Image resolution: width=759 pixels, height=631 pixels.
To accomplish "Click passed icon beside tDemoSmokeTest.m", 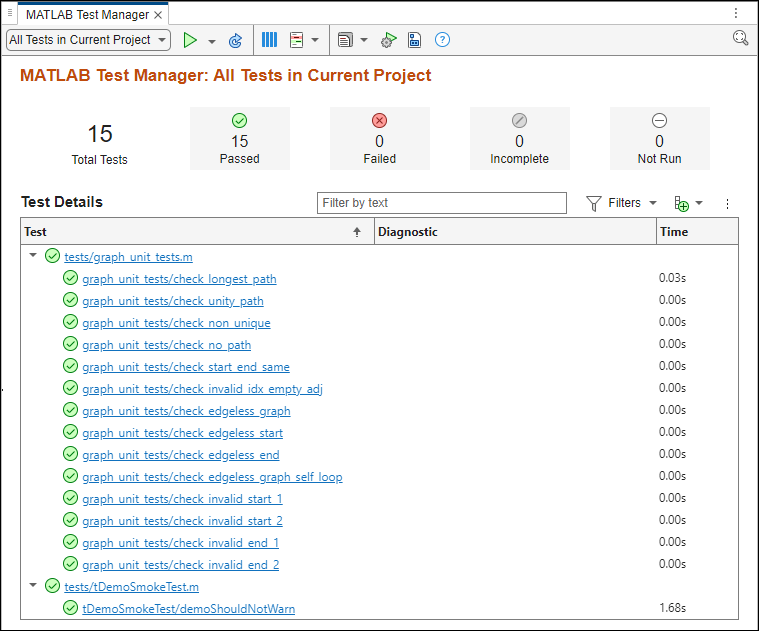I will [x=52, y=586].
